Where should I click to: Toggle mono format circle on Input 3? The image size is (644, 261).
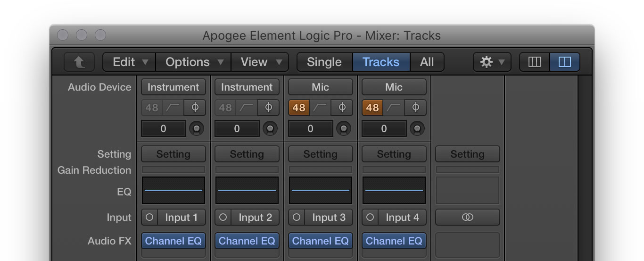click(297, 217)
